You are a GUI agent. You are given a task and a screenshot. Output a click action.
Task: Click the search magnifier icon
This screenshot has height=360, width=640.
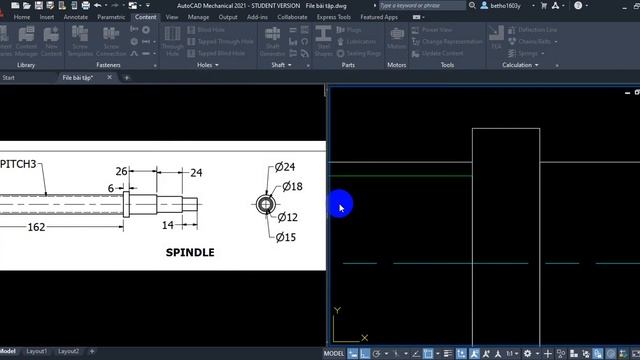[x=472, y=5]
